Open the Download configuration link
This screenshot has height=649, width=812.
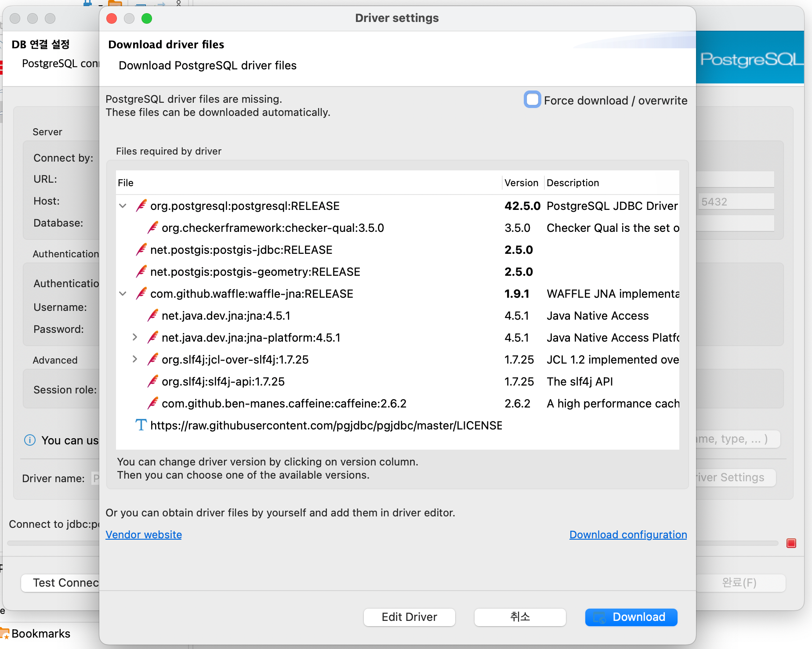tap(628, 534)
